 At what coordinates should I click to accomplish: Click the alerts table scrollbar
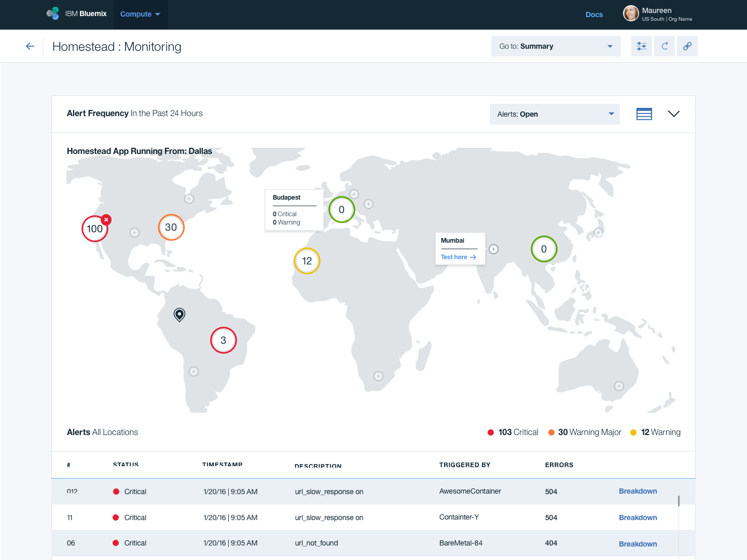[679, 500]
